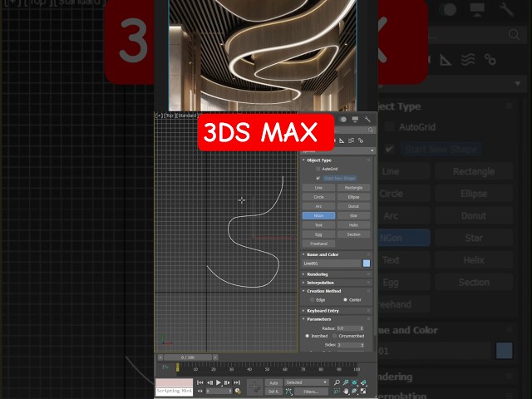
Task: Click Radius value field
Action: (x=348, y=328)
